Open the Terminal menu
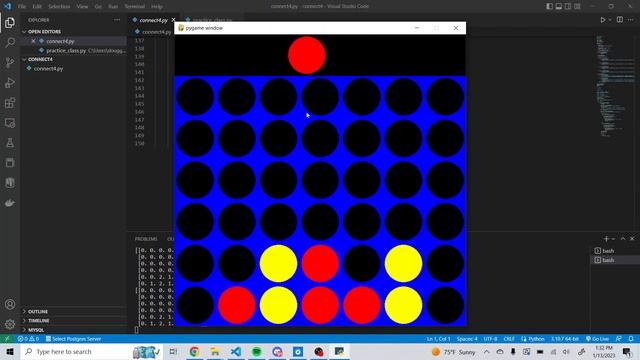 [135, 7]
